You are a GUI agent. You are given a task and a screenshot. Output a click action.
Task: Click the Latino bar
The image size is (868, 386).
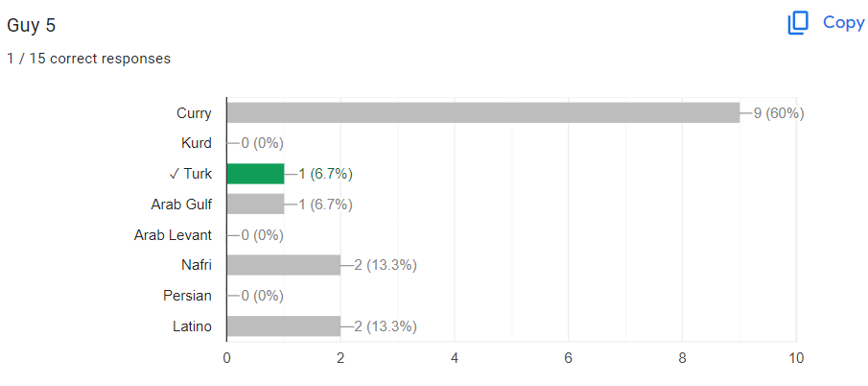pyautogui.click(x=284, y=326)
